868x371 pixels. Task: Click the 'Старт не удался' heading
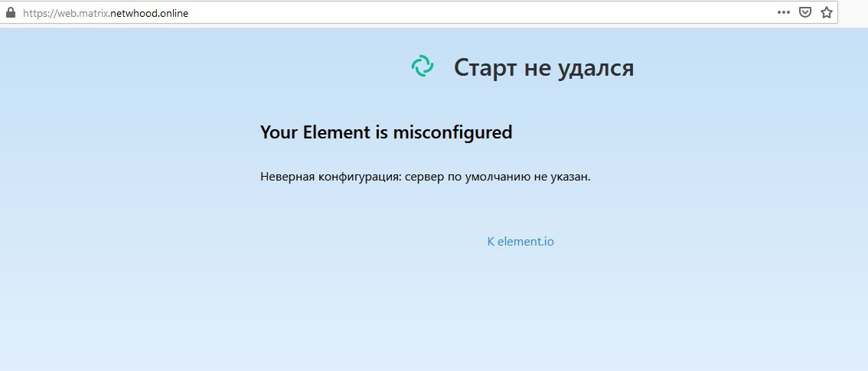543,68
